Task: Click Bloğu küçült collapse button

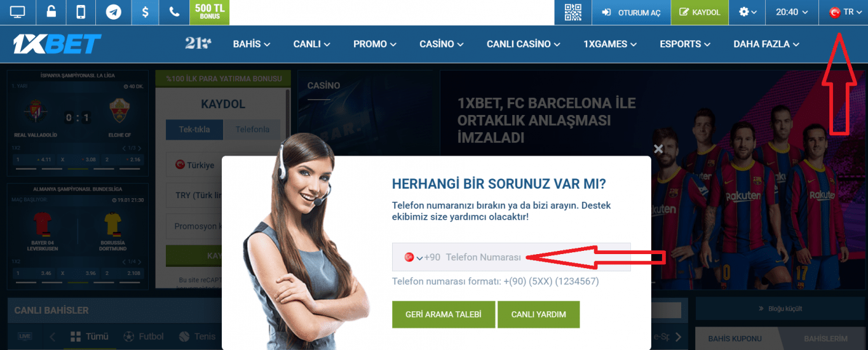Action: (780, 309)
